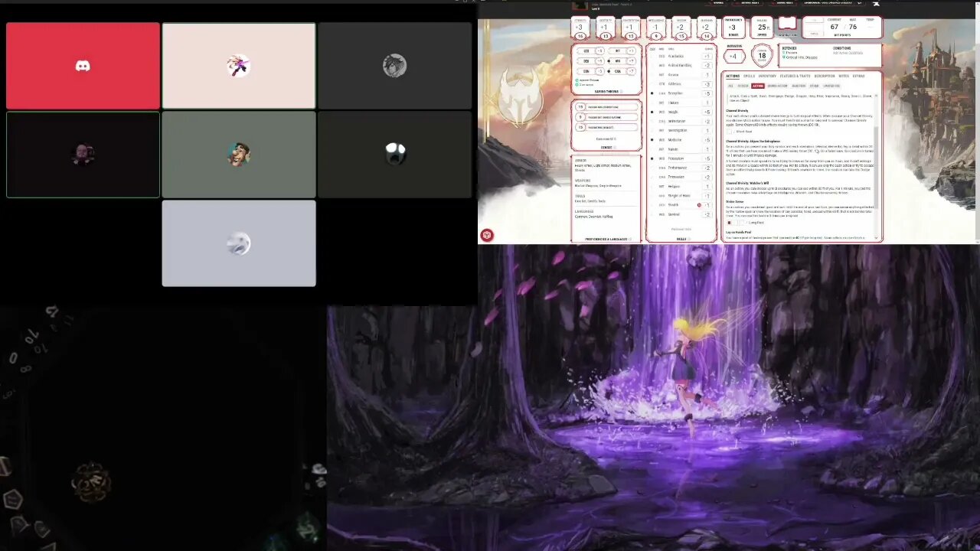
Task: Switch to the Features & Traits tab
Action: click(x=795, y=77)
